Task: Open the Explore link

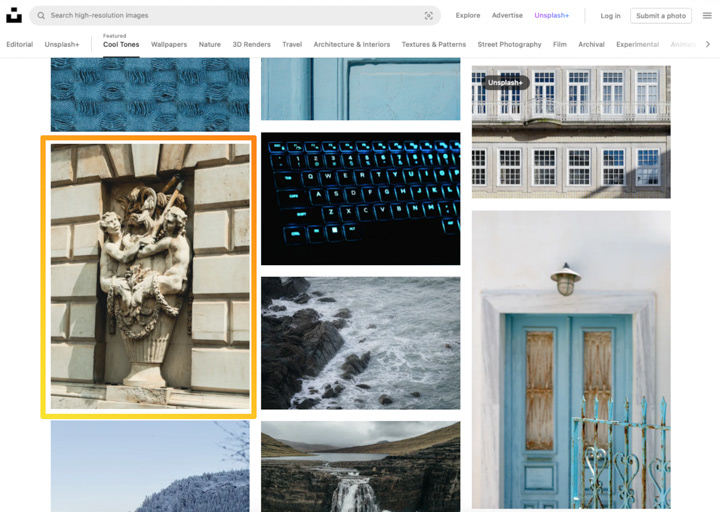Action: click(x=468, y=15)
